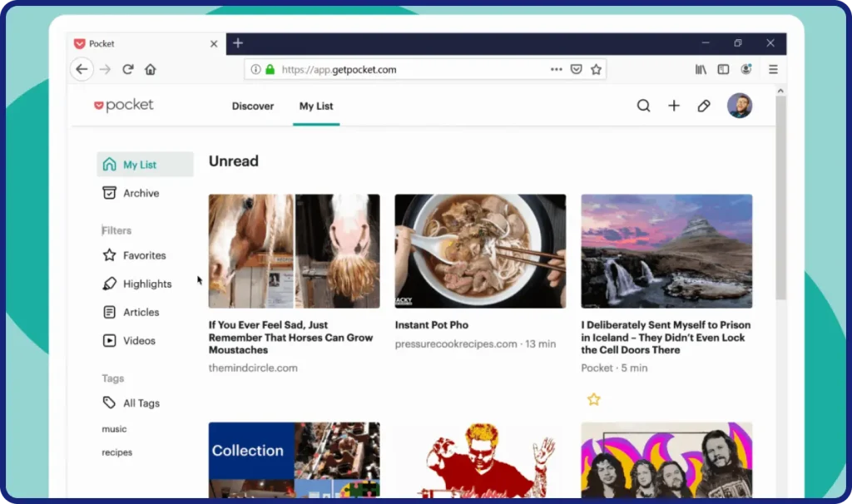Filter by Highlights
Image resolution: width=852 pixels, height=504 pixels.
pyautogui.click(x=137, y=284)
